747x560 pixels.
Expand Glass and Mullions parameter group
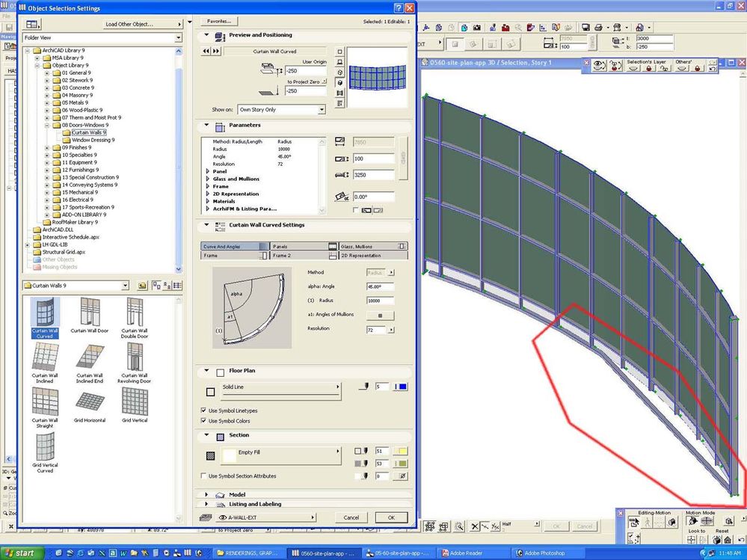208,179
